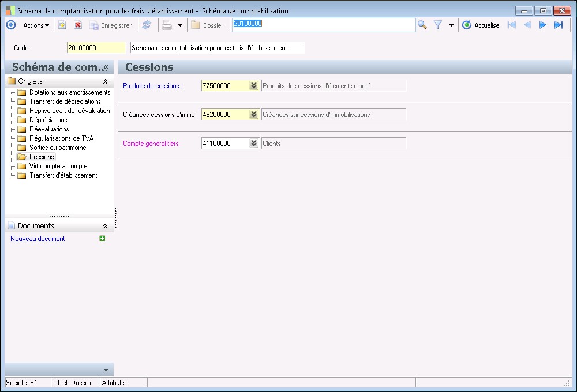Click the Nouveau document link
577x392 pixels.
pos(38,239)
